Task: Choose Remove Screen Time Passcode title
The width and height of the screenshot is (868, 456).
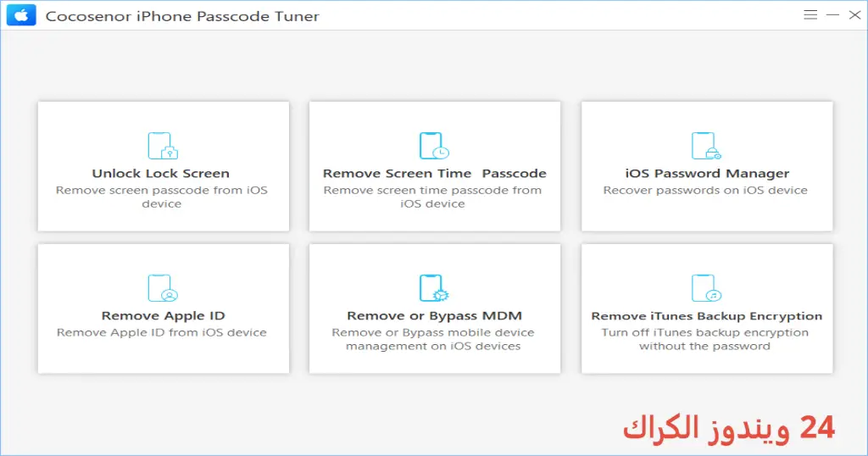Action: [x=435, y=173]
